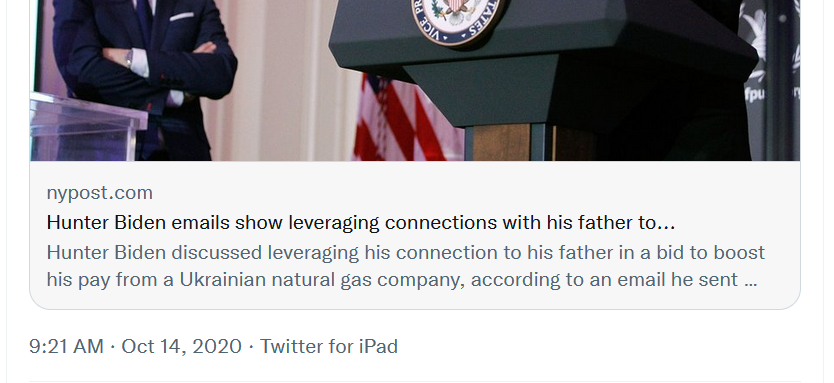The height and width of the screenshot is (383, 834).
Task: Click the article description about Ukrainian gas company
Action: (x=406, y=266)
